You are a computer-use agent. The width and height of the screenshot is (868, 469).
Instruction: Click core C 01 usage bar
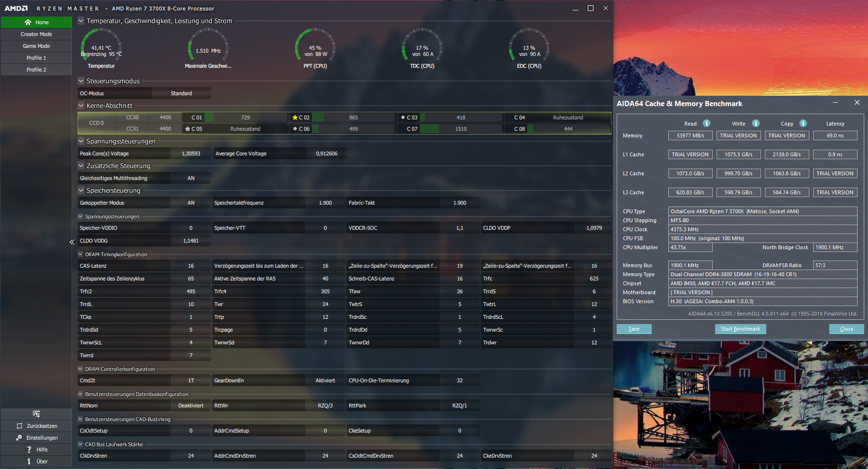[246, 117]
